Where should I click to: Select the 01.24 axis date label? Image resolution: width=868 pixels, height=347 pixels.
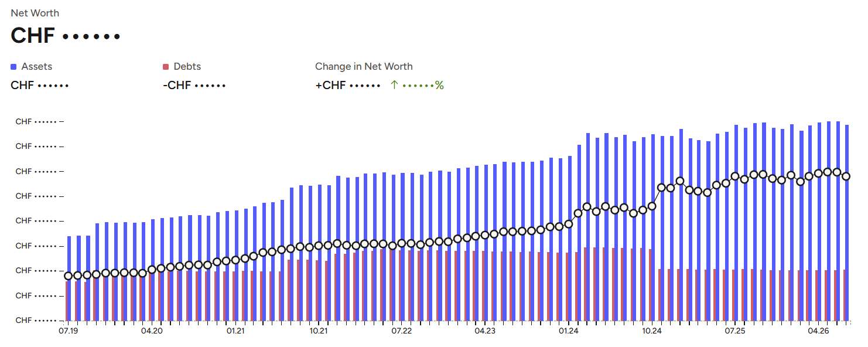(x=569, y=331)
